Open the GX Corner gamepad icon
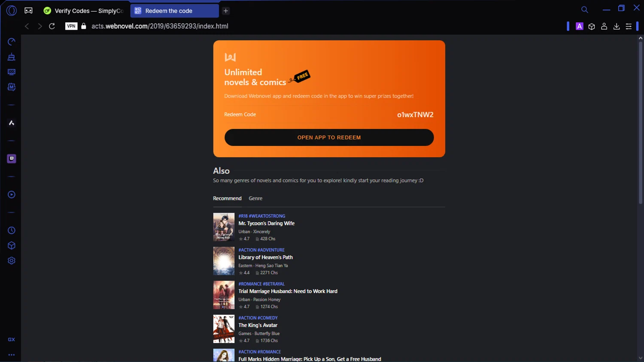 (x=29, y=10)
